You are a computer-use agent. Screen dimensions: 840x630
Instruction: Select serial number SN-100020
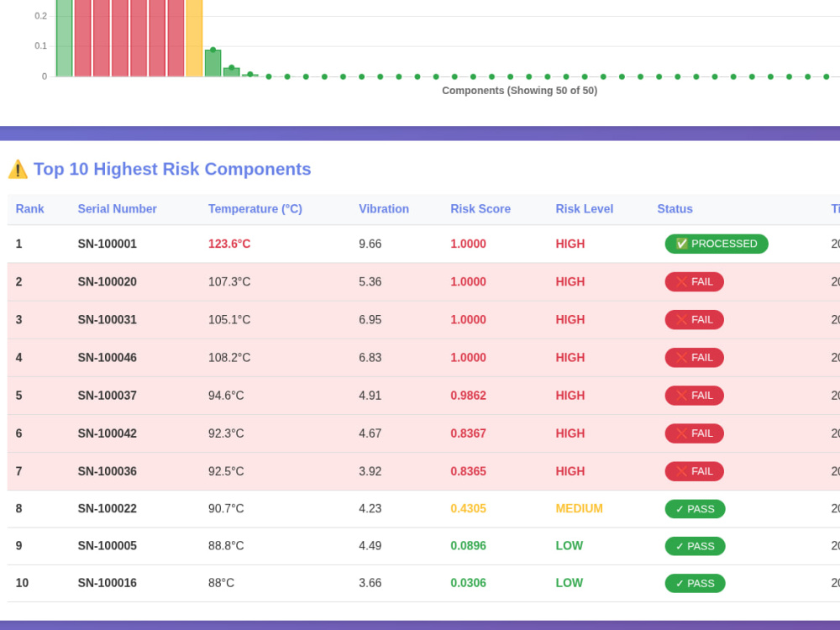click(x=108, y=281)
